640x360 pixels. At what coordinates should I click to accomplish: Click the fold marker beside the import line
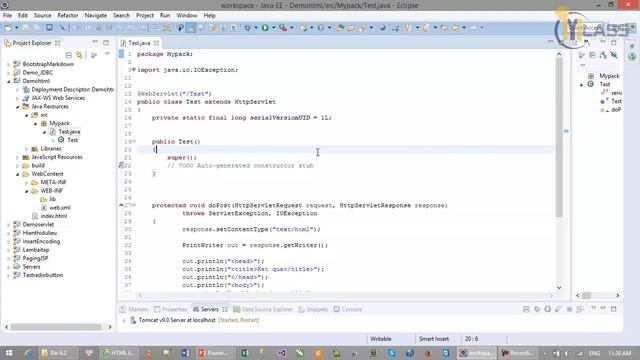[134, 70]
